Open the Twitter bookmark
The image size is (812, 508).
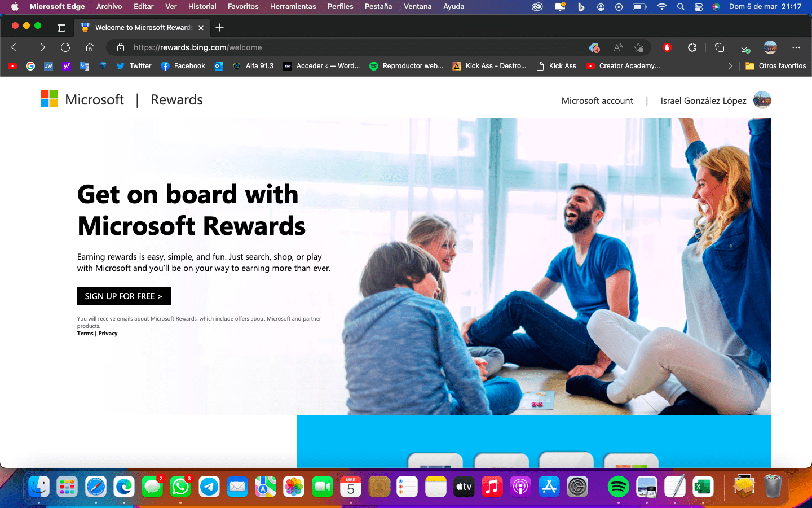tap(134, 66)
